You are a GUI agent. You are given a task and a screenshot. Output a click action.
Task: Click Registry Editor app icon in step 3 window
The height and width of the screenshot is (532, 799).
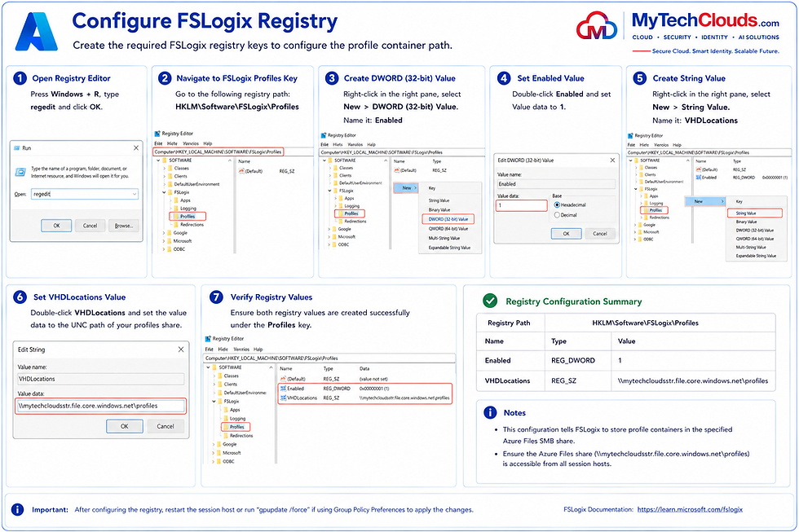pos(324,135)
